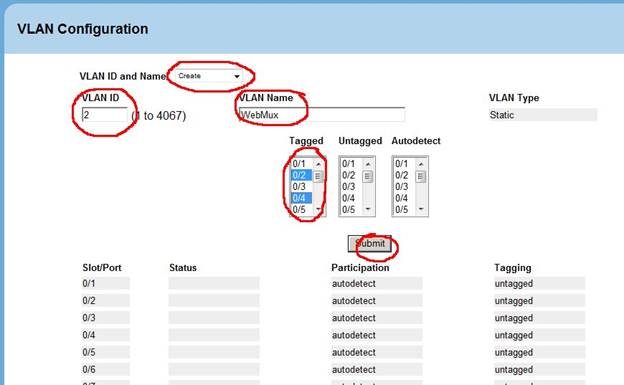Select port 0/3 in Untagged list
The image size is (624, 385).
[351, 187]
